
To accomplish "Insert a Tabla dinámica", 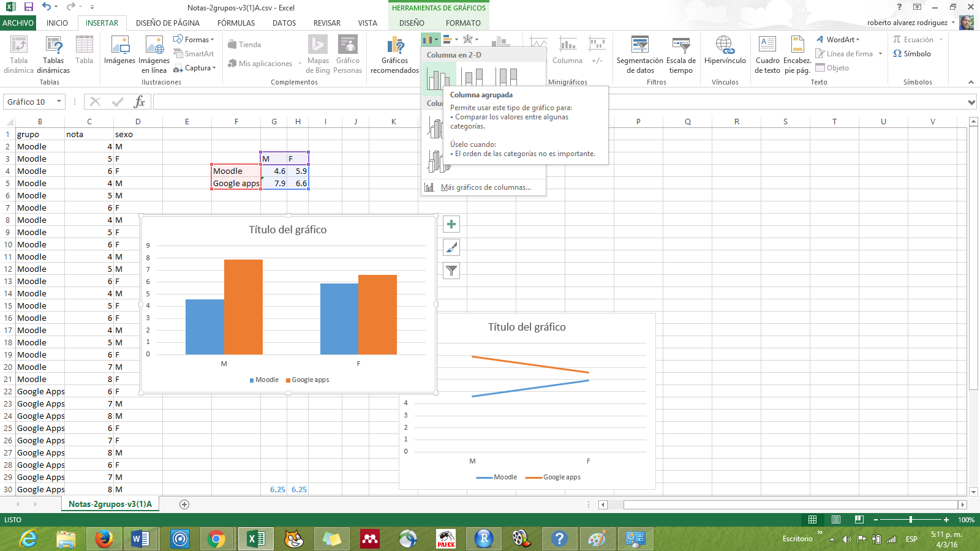I will [18, 55].
